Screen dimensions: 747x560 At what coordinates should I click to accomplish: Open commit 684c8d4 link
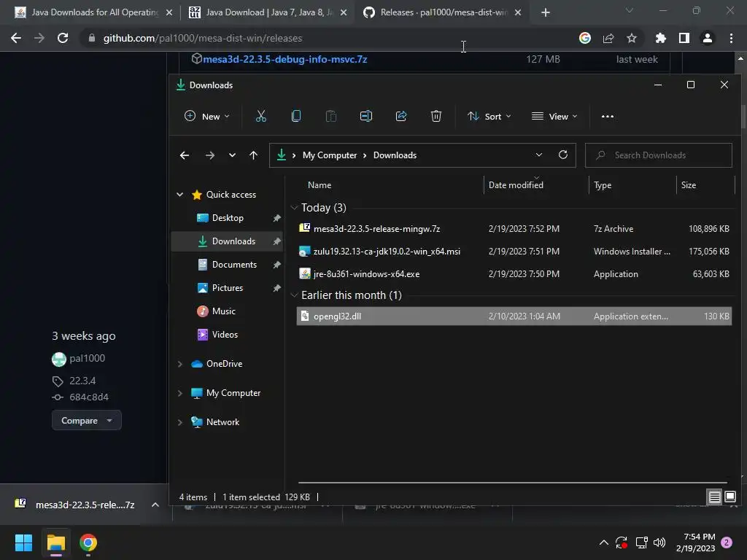click(x=89, y=397)
